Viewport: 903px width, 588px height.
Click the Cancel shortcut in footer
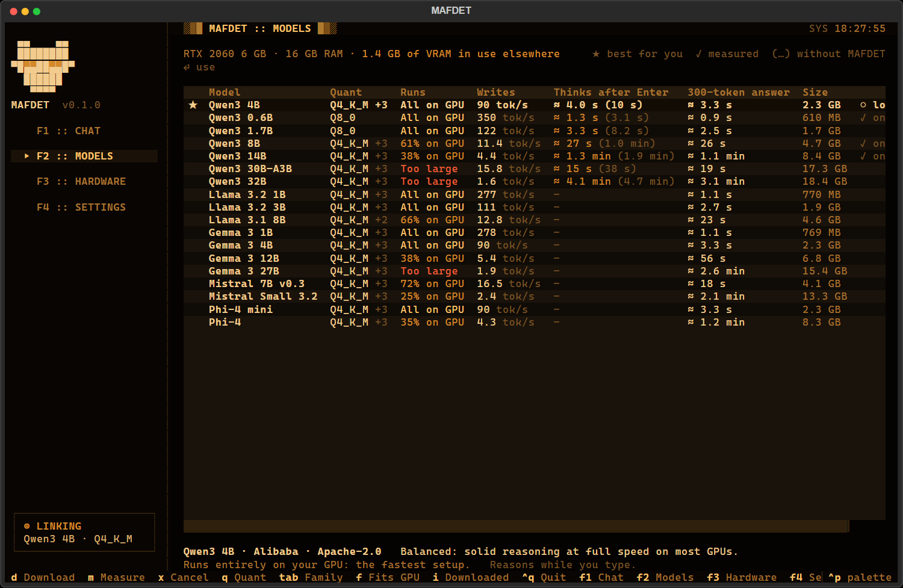[x=183, y=577]
